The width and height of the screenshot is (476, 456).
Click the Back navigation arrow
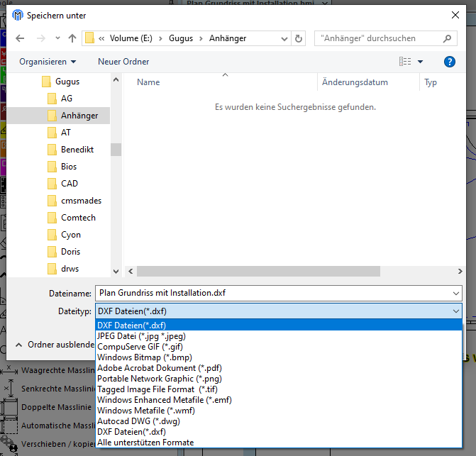click(19, 38)
